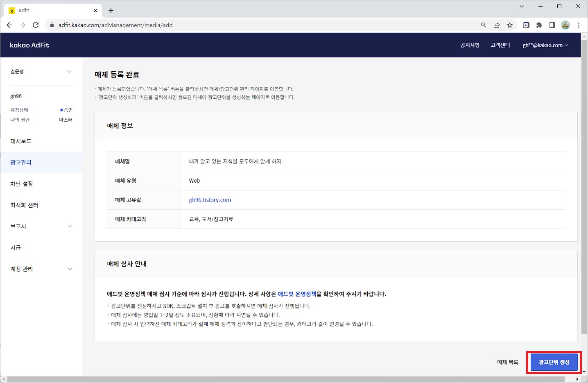588x383 pixels.
Task: Click the gh96 account name in sidebar
Action: [16, 96]
